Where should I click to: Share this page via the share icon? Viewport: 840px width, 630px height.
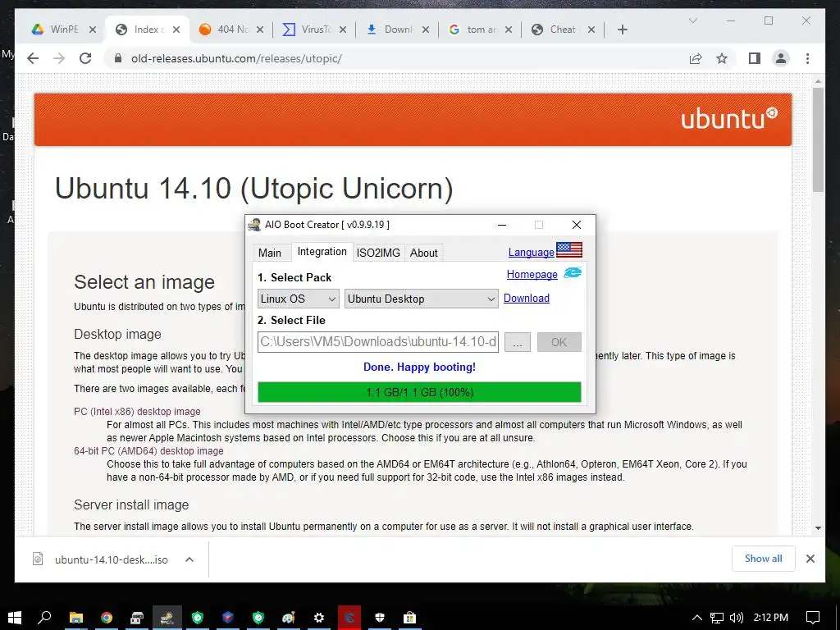click(696, 58)
